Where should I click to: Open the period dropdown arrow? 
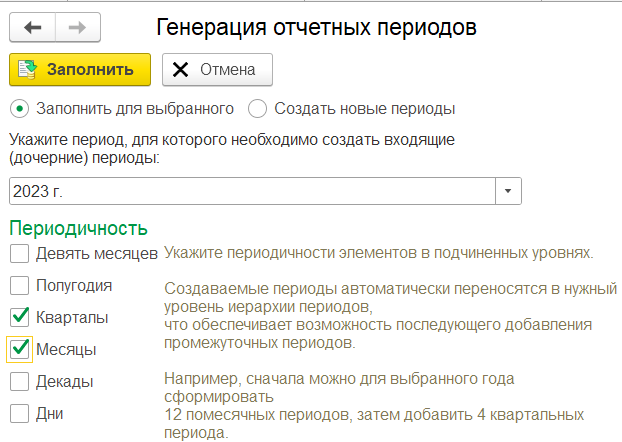508,191
